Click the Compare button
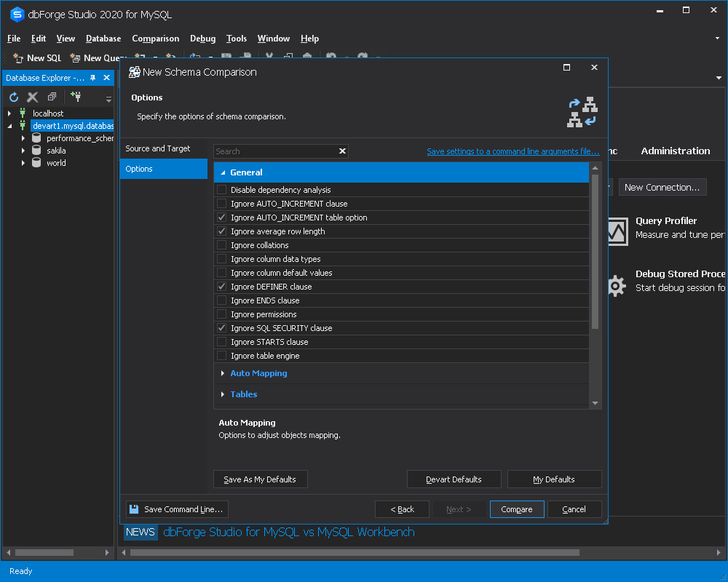The width and height of the screenshot is (728, 582). (x=517, y=509)
